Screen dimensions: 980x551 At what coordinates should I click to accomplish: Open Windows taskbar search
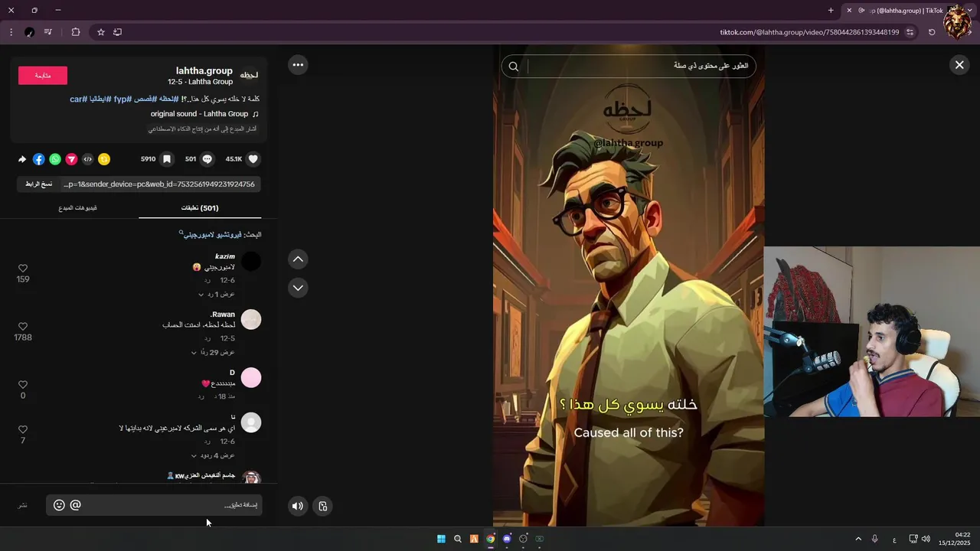(x=458, y=539)
